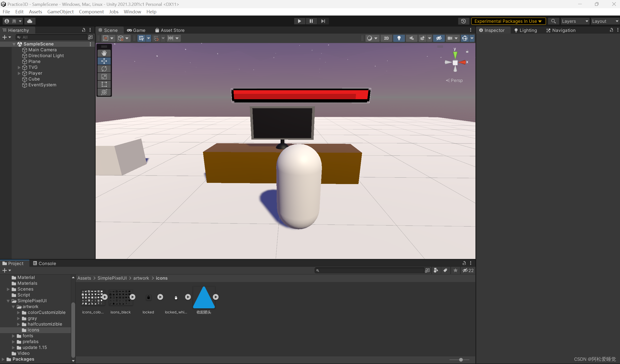Mute audio in the Scene view toolbar
The width and height of the screenshot is (620, 364).
411,38
